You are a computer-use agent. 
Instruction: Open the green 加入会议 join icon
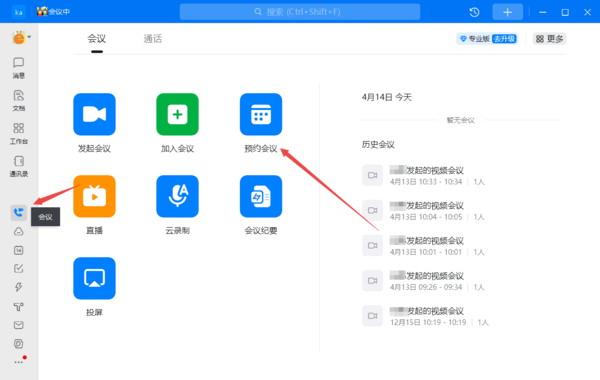[x=177, y=114]
